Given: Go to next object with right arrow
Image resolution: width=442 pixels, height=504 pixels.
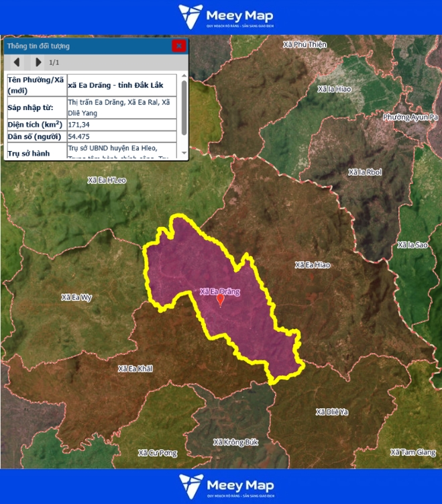Looking at the screenshot, I should 38,62.
